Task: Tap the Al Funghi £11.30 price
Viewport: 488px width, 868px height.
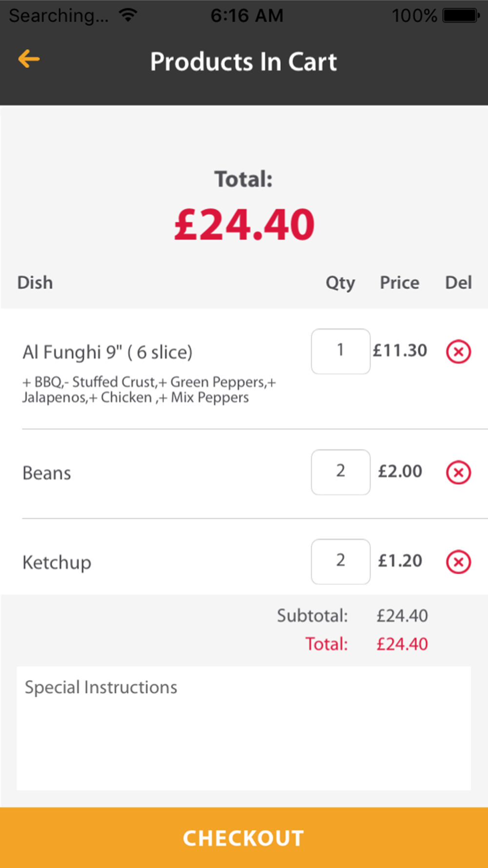Action: pos(400,351)
